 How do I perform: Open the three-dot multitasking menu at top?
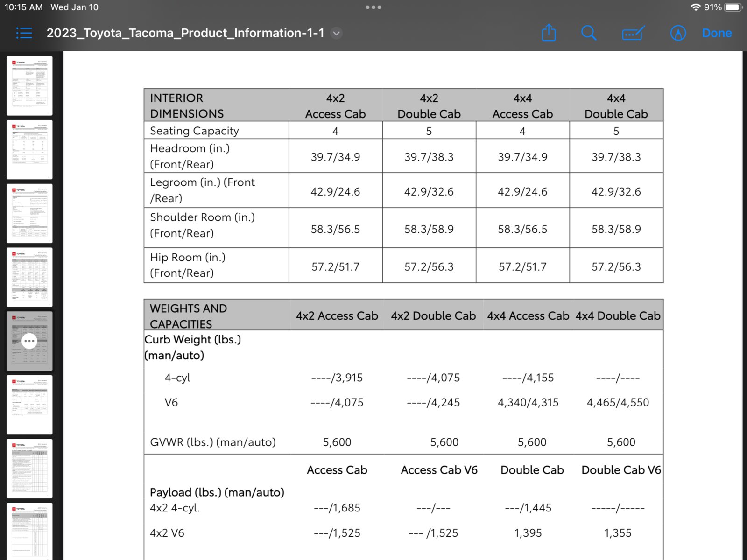[373, 7]
